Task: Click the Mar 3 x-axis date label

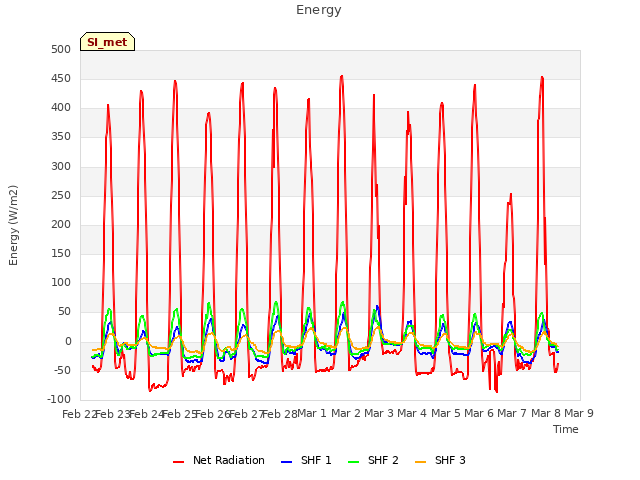Action: [x=379, y=413]
